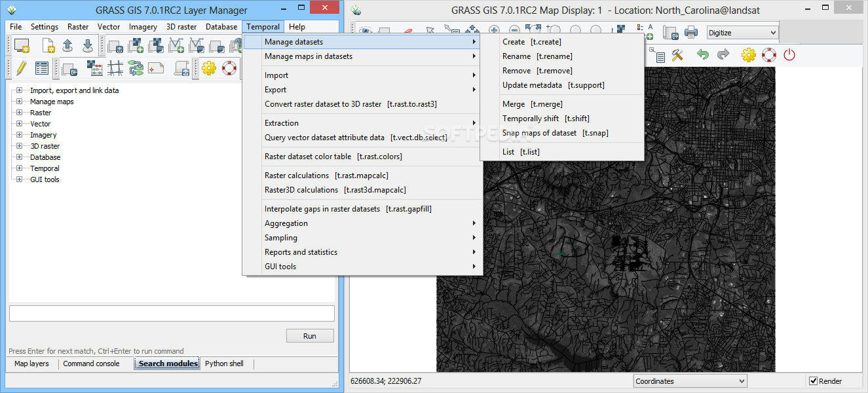
Task: Click the Add raster map layer icon
Action: point(136,46)
